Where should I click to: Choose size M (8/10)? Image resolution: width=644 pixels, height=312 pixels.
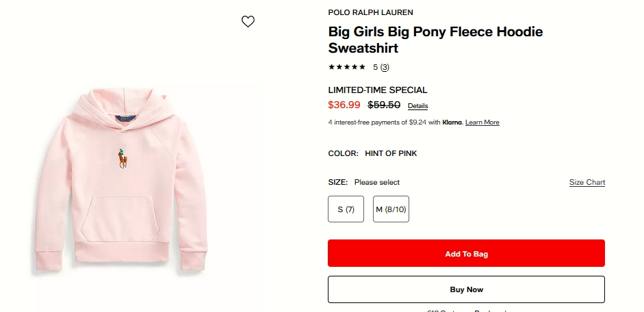[x=391, y=209]
